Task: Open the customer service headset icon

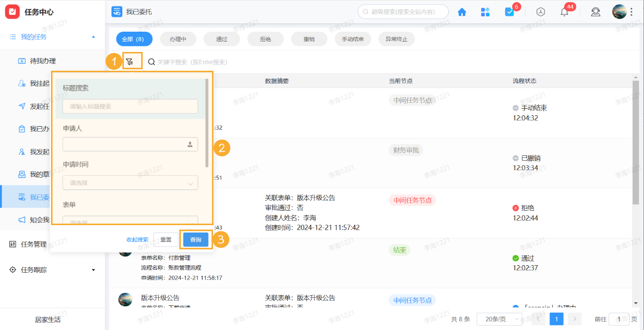Action: (595, 11)
